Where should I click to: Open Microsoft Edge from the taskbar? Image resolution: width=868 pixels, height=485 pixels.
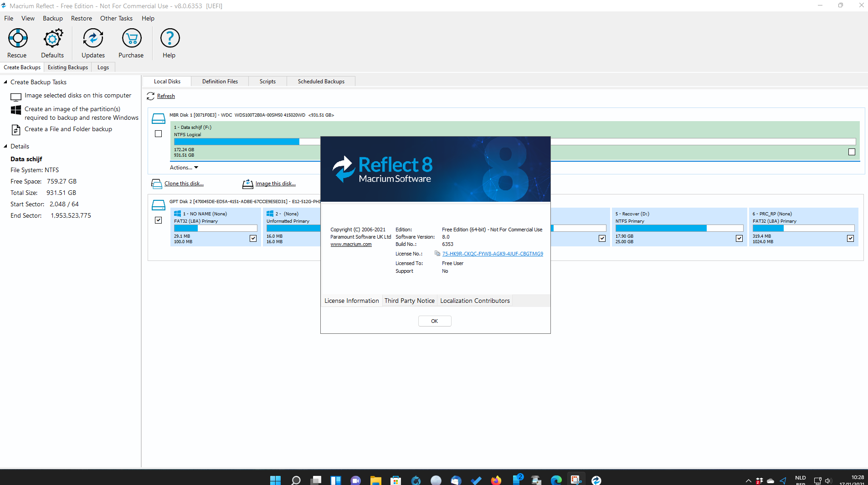click(556, 480)
